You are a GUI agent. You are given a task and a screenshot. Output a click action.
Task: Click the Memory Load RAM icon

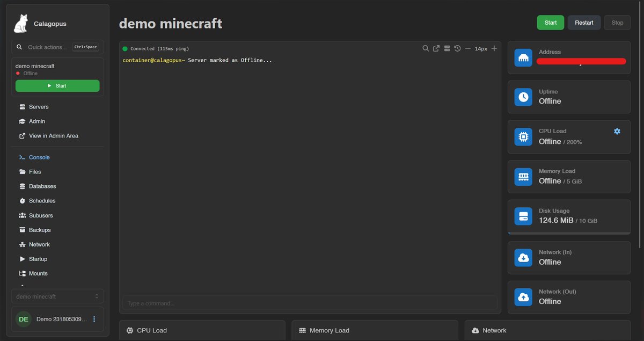click(523, 177)
